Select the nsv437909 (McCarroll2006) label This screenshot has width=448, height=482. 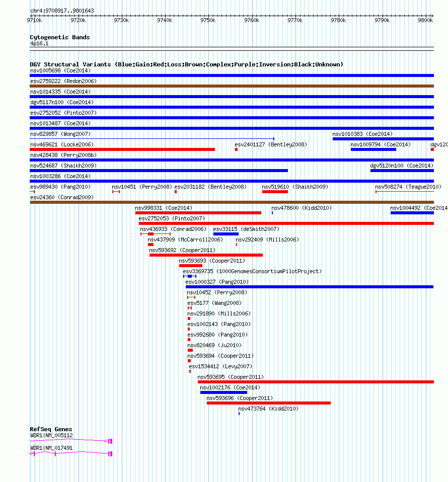pyautogui.click(x=185, y=240)
